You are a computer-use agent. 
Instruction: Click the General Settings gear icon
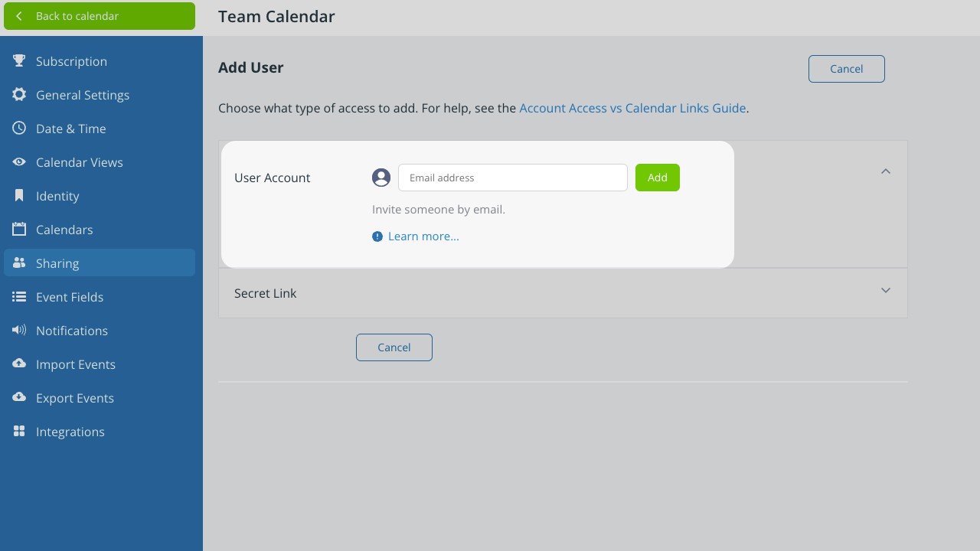[19, 95]
